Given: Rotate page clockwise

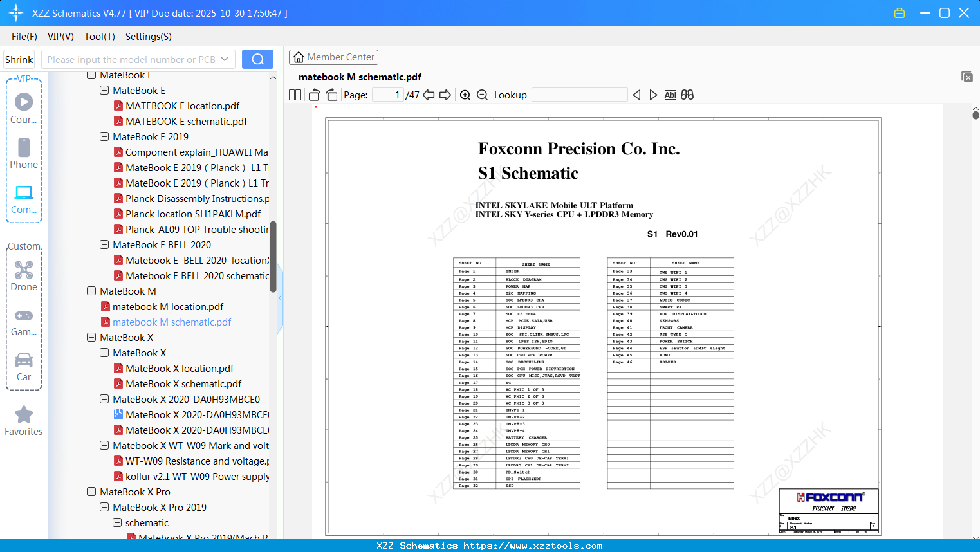Looking at the screenshot, I should coord(331,95).
